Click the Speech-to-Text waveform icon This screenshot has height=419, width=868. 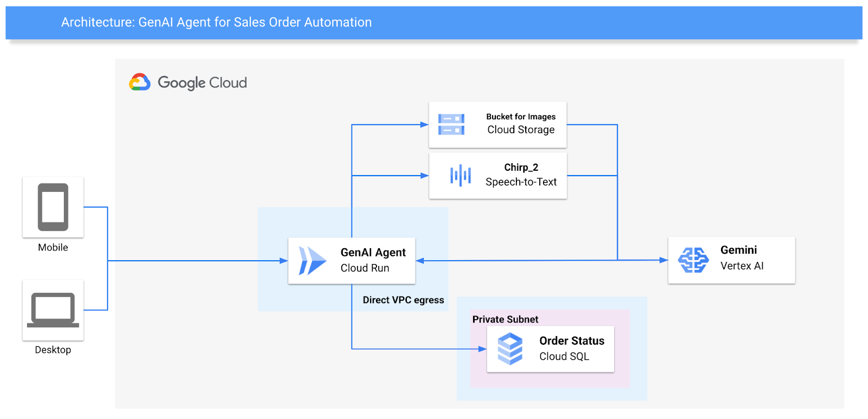(x=461, y=176)
